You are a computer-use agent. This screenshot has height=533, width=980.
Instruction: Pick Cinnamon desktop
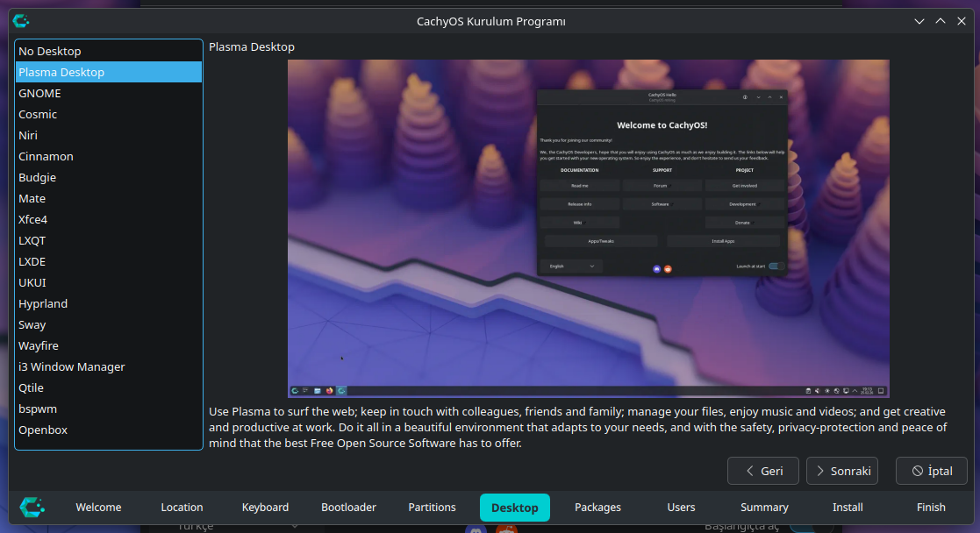108,156
